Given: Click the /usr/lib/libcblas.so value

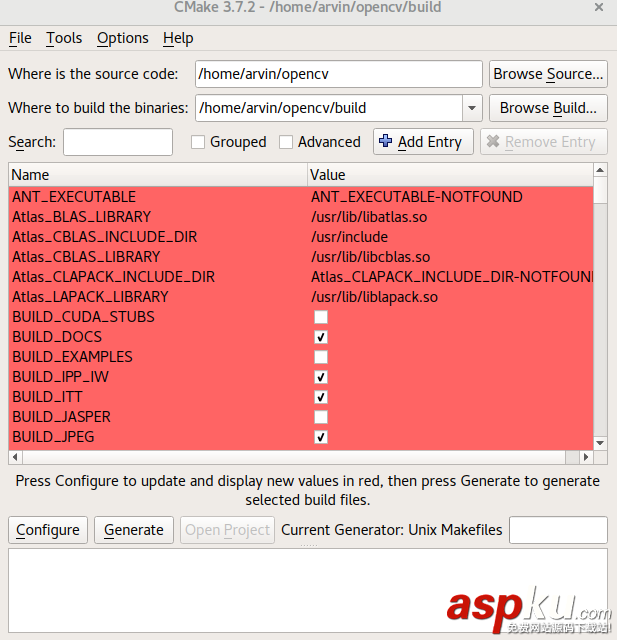Looking at the screenshot, I should (371, 257).
